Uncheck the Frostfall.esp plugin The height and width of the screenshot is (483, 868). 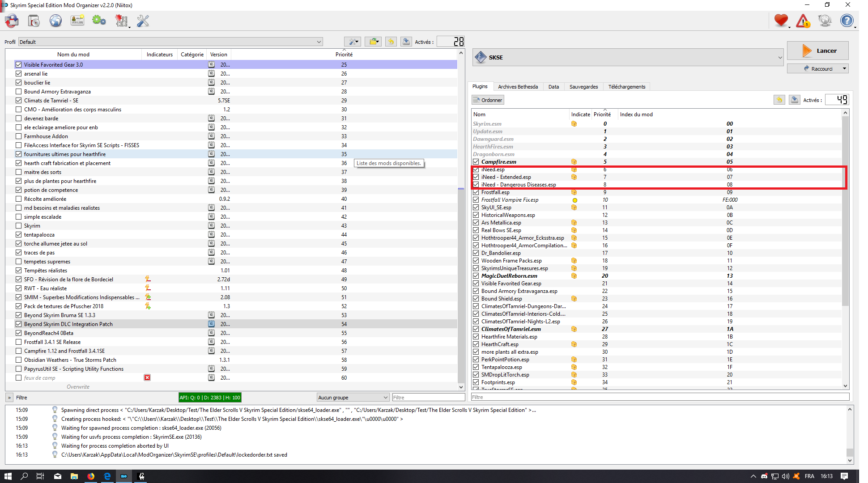pos(476,192)
